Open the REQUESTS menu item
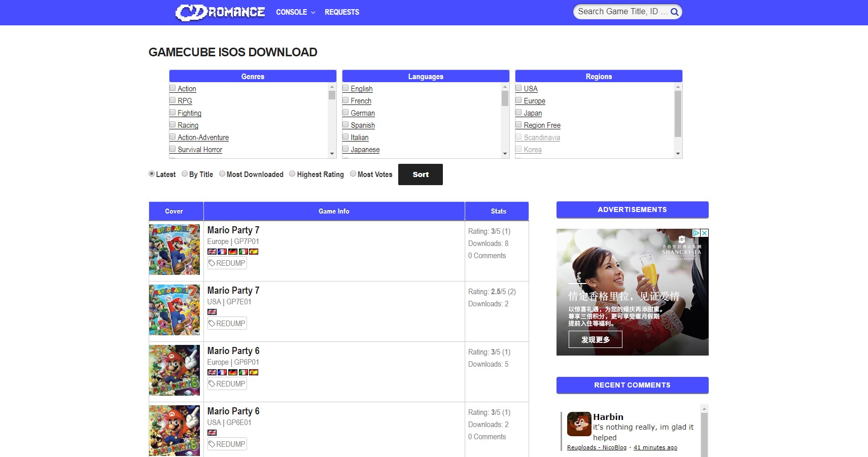The image size is (868, 457). [342, 12]
